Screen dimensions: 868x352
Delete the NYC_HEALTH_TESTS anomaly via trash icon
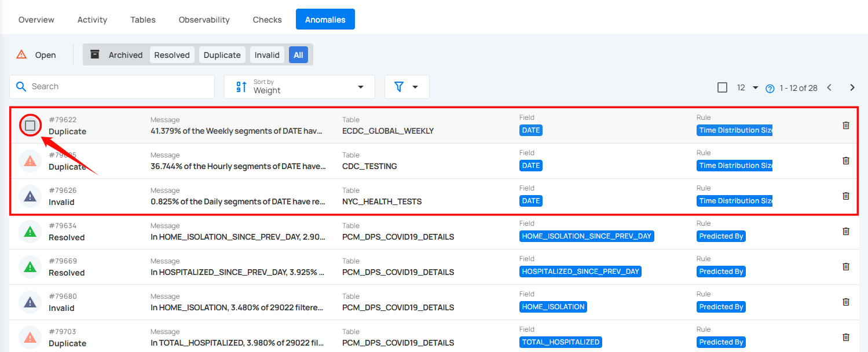tap(845, 196)
